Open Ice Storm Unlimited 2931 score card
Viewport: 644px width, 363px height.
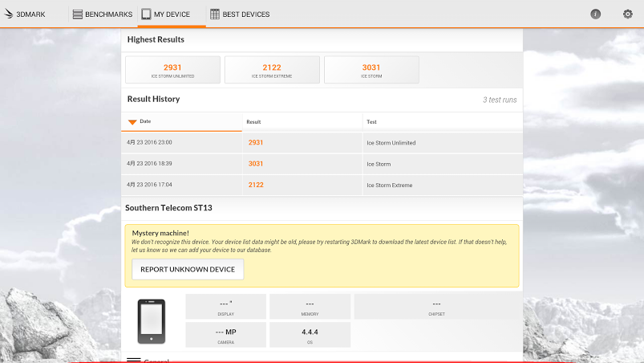pos(172,70)
